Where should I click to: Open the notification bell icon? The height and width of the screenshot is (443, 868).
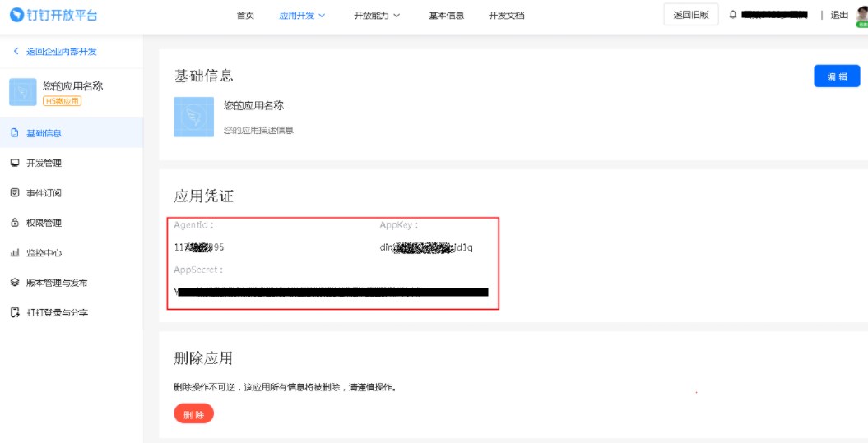point(732,15)
